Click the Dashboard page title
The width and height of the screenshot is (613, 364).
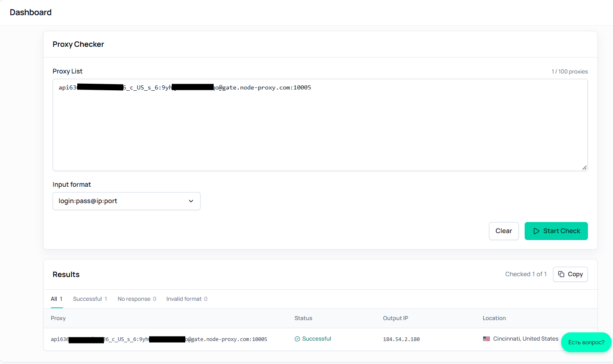click(x=31, y=12)
